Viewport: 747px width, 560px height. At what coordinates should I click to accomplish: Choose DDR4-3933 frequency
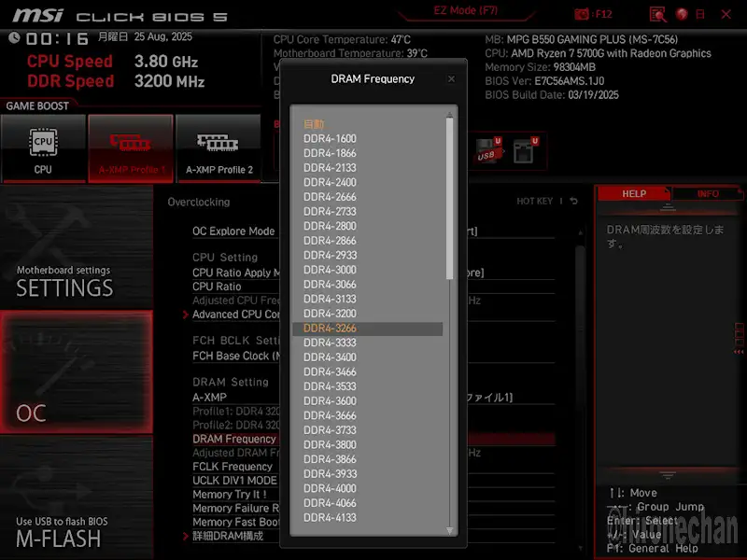point(330,474)
